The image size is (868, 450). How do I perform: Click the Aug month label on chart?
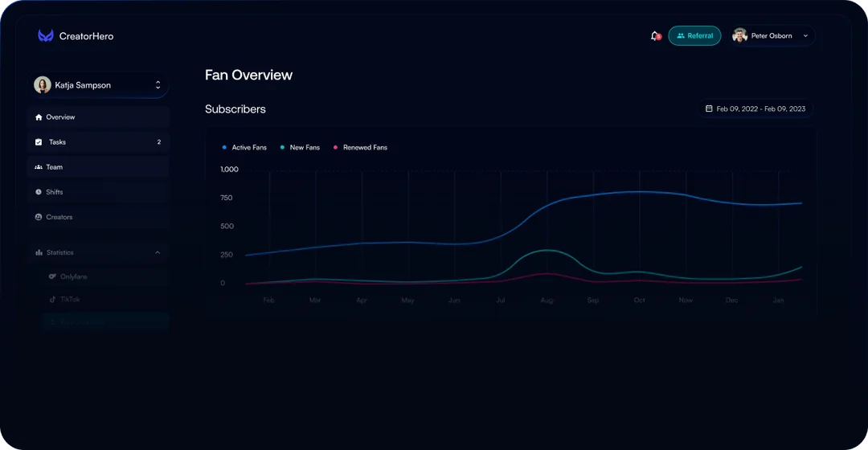point(547,300)
